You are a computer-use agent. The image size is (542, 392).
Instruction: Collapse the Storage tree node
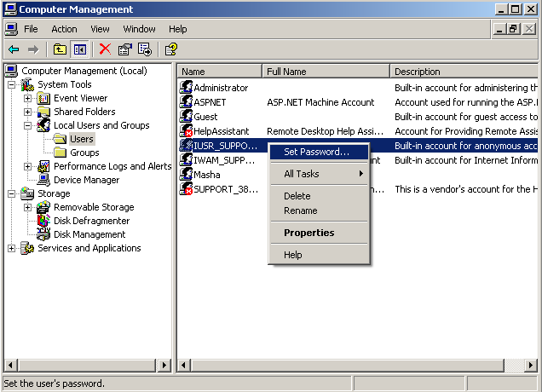point(11,193)
